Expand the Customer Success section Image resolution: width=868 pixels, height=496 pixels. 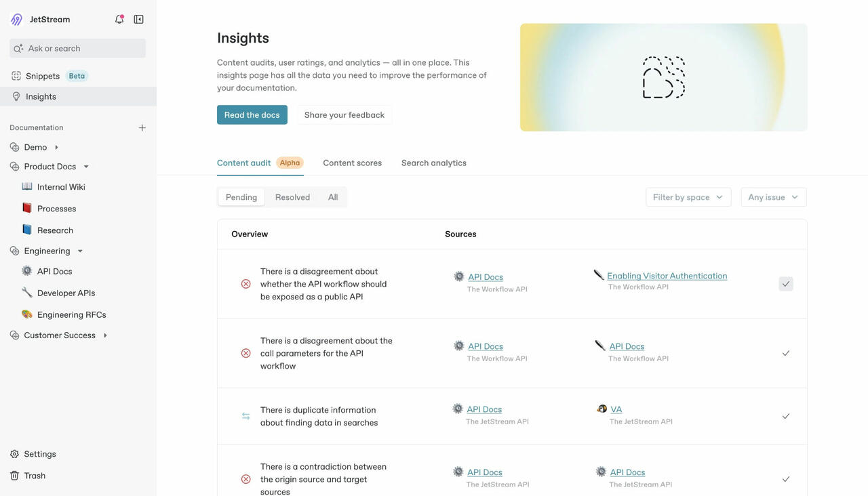coord(105,335)
